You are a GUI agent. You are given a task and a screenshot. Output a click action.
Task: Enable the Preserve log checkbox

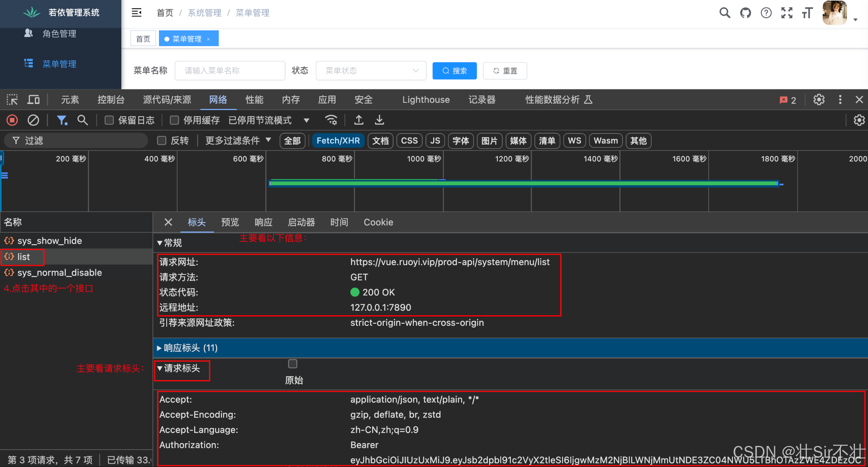(109, 120)
